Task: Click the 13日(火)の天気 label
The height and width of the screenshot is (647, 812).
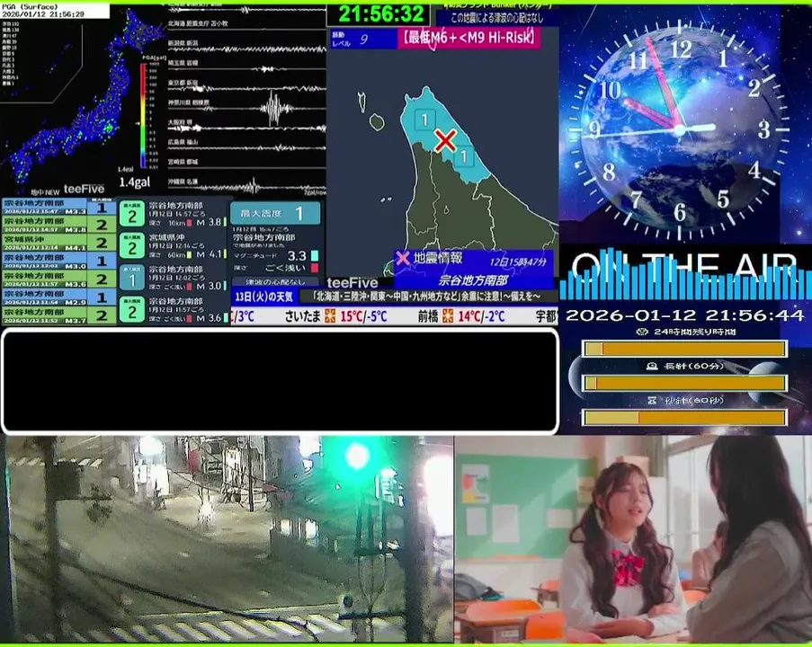Action: [264, 297]
